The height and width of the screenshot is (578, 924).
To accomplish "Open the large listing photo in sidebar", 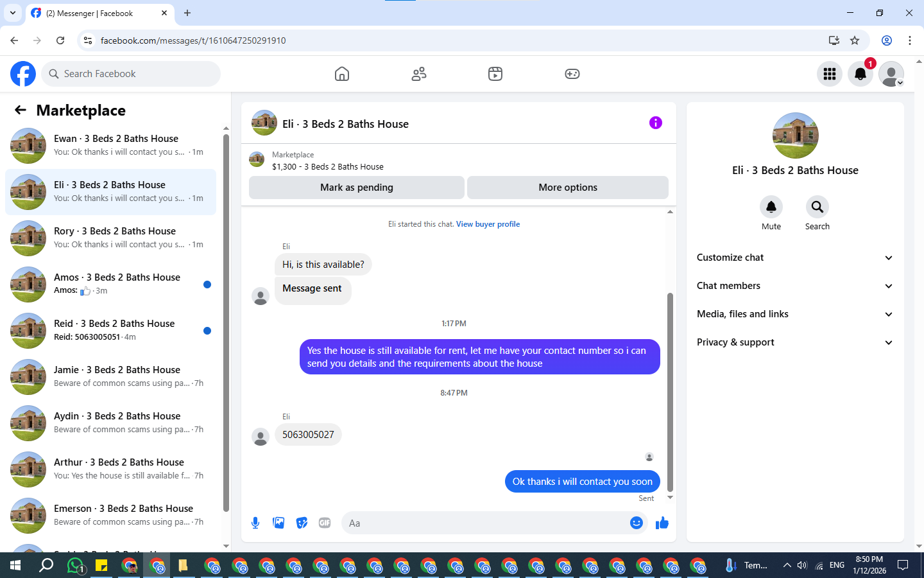I will [796, 136].
